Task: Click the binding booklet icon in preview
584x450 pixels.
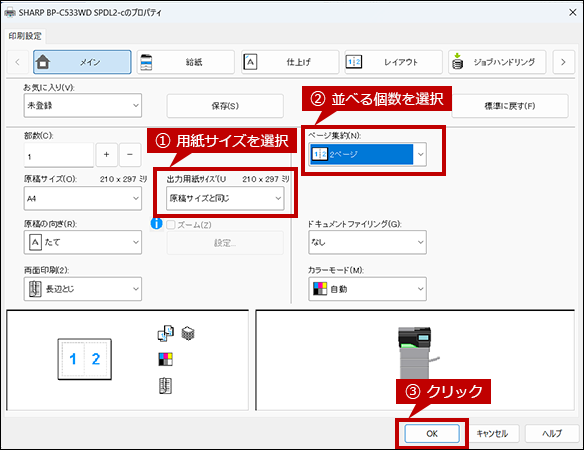Action: point(165,386)
